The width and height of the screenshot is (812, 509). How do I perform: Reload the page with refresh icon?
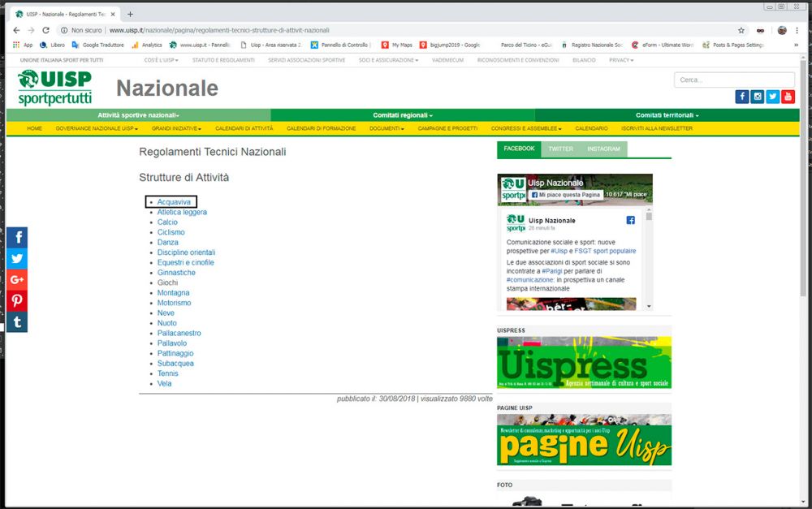click(x=45, y=31)
